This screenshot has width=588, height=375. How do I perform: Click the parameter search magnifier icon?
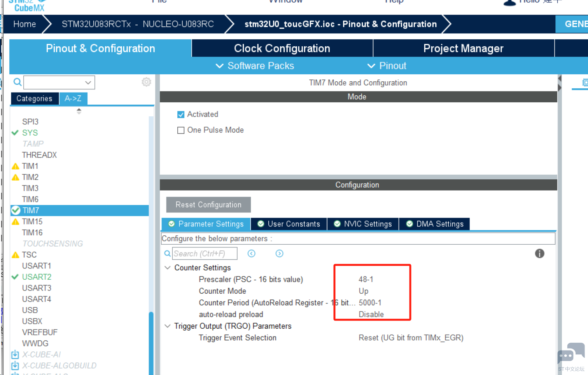(x=168, y=254)
